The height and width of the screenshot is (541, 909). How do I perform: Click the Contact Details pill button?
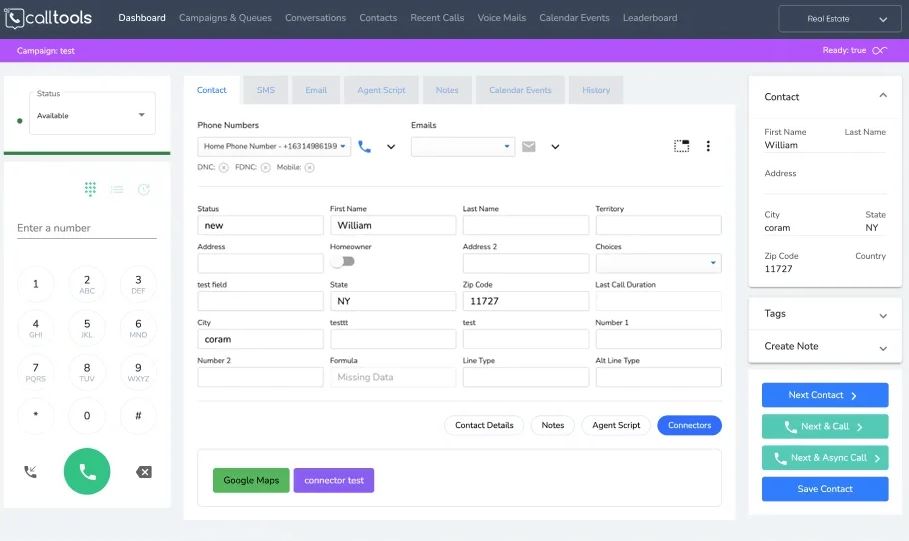tap(484, 425)
